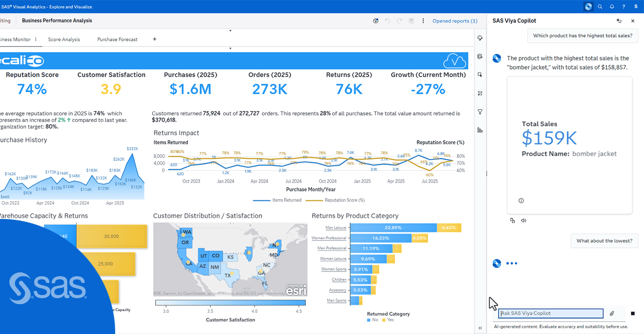Screen dimensions: 644x334
Task: Open the report's three-dot more menu
Action: (x=423, y=21)
